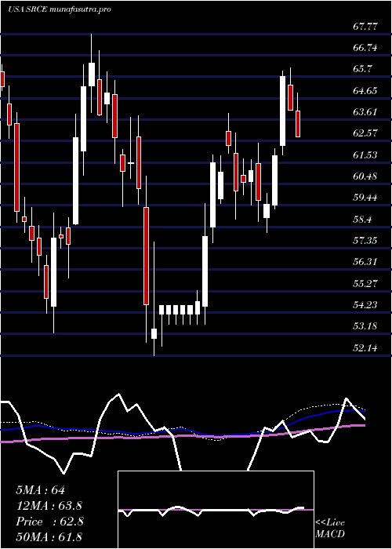392x549 pixels.
Task: Click the 58.4 price axis label
Action: coord(362,219)
